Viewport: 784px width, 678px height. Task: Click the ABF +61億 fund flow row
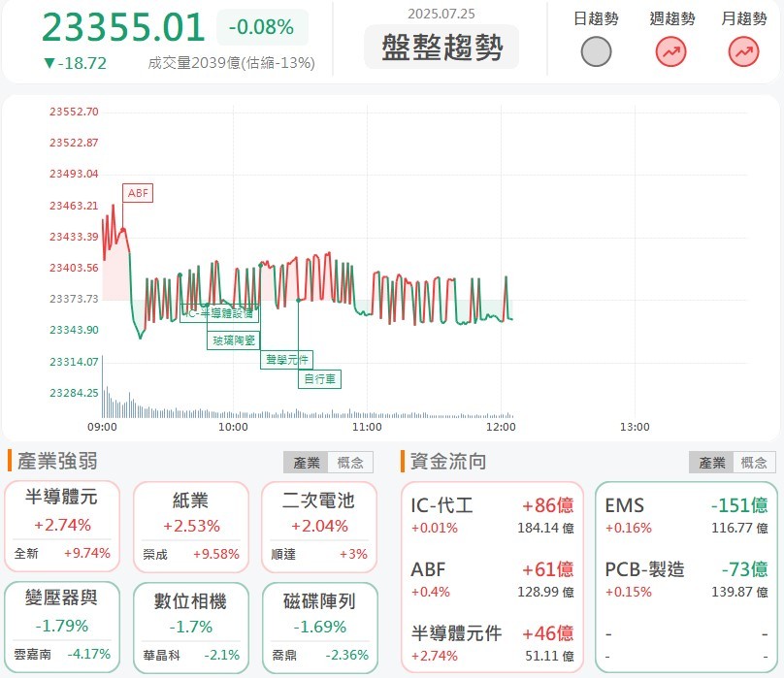[x=493, y=579]
